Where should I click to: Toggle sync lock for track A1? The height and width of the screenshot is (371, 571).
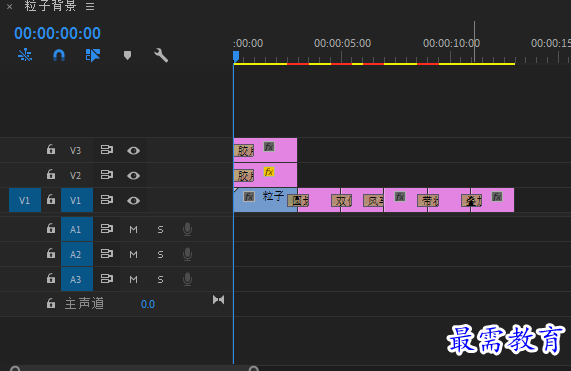click(107, 229)
